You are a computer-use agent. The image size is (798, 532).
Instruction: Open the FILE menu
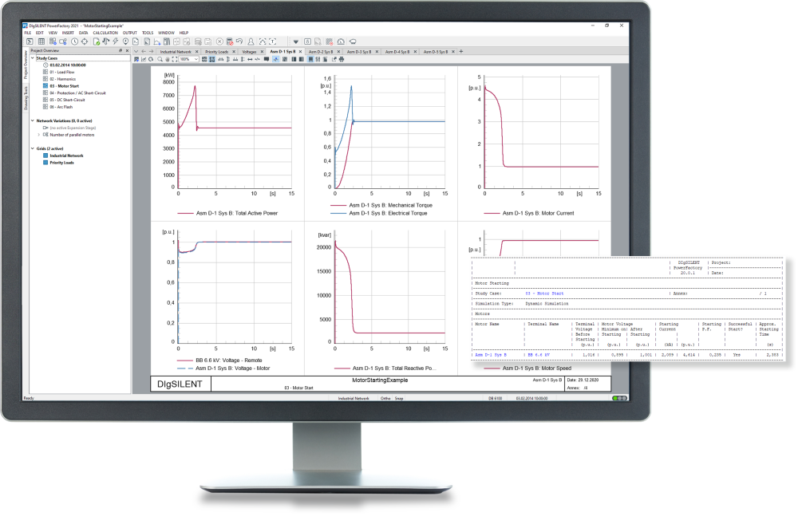pyautogui.click(x=27, y=33)
